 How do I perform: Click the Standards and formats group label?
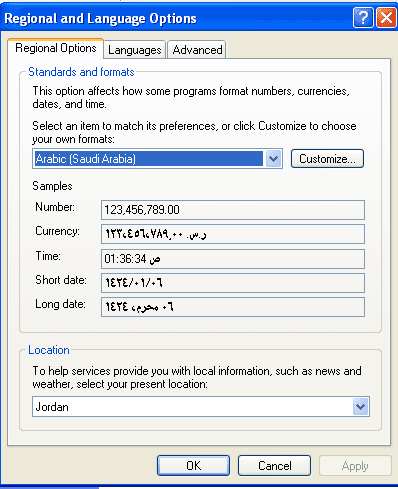(x=81, y=72)
